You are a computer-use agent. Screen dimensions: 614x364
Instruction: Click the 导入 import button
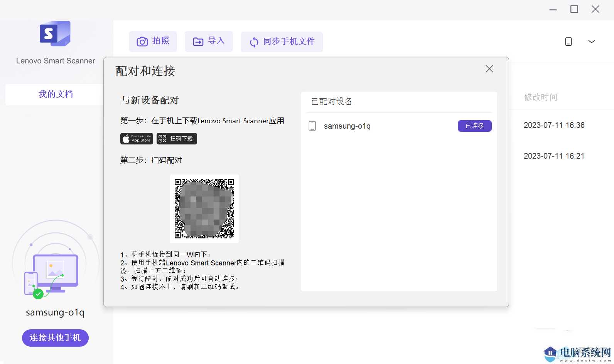click(x=209, y=41)
